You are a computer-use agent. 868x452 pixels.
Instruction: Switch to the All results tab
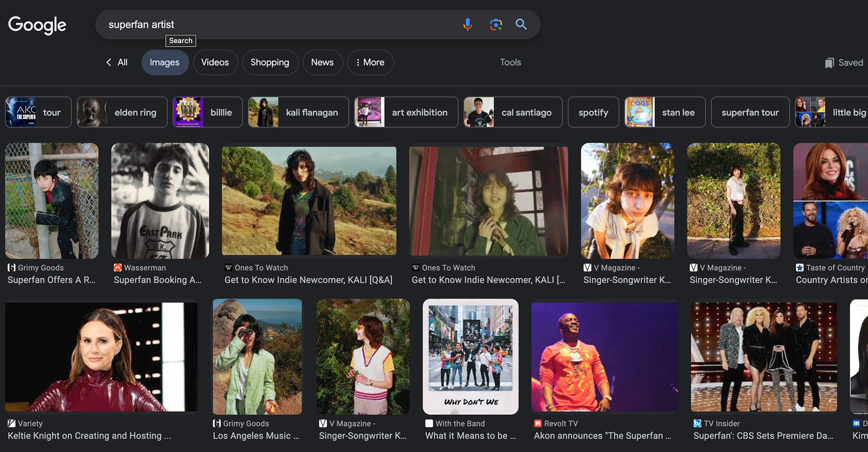[117, 62]
